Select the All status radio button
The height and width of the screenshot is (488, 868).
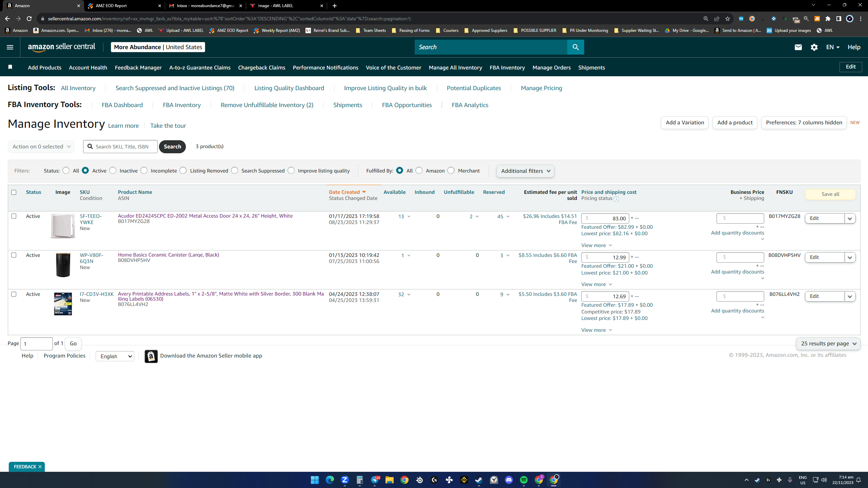pyautogui.click(x=66, y=170)
